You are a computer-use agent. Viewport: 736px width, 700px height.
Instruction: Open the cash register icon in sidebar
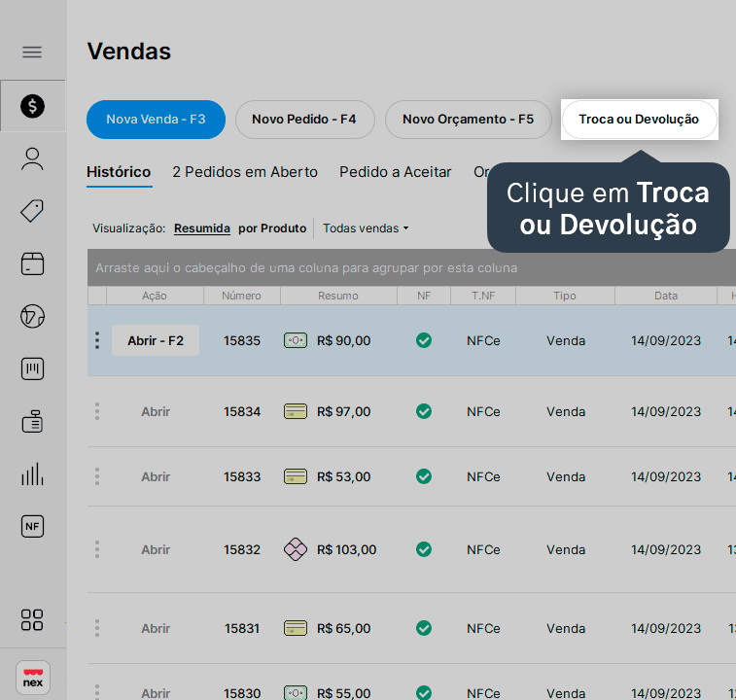point(32,421)
